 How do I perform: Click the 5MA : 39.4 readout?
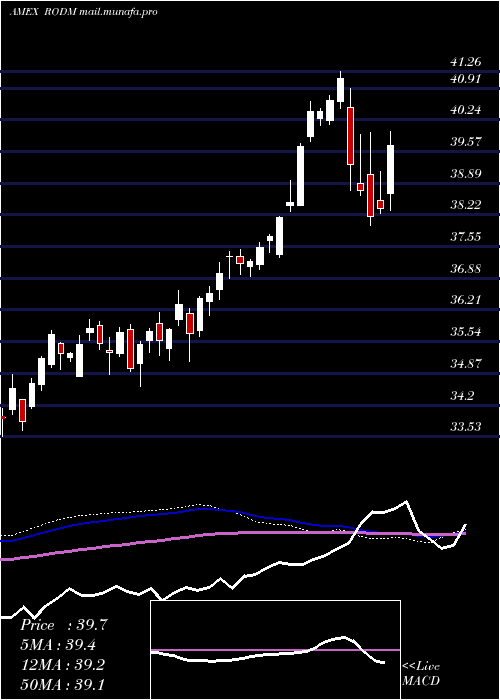[x=58, y=645]
